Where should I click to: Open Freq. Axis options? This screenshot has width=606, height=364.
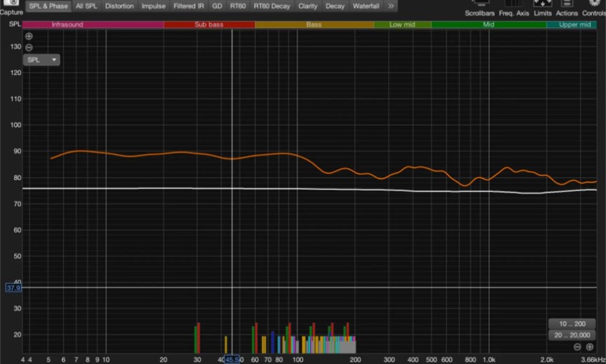coord(514,9)
